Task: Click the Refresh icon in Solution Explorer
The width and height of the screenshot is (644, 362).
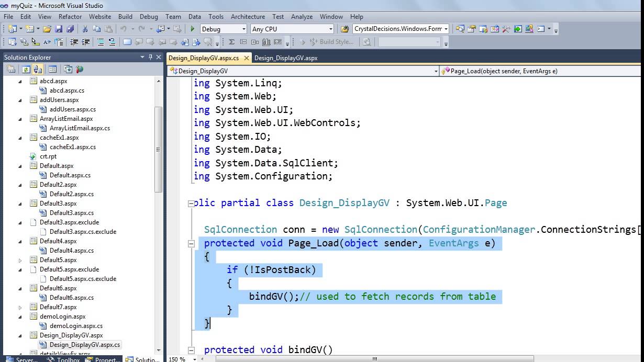Action: pyautogui.click(x=26, y=69)
